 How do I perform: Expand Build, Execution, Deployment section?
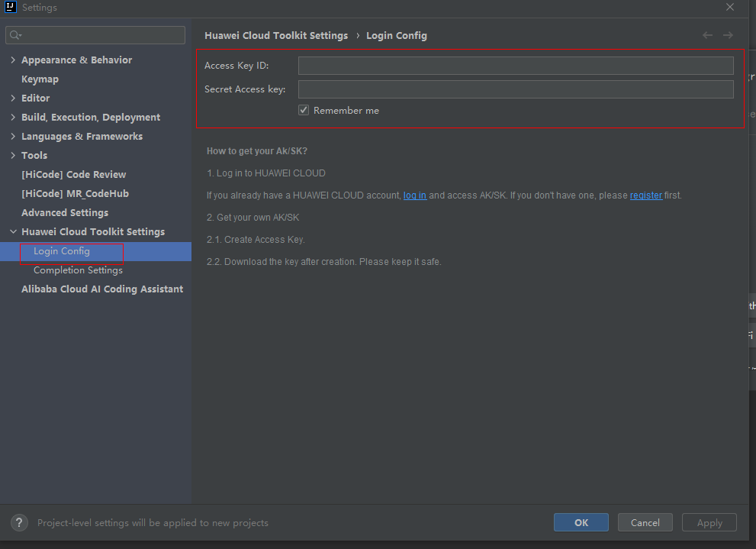(13, 117)
